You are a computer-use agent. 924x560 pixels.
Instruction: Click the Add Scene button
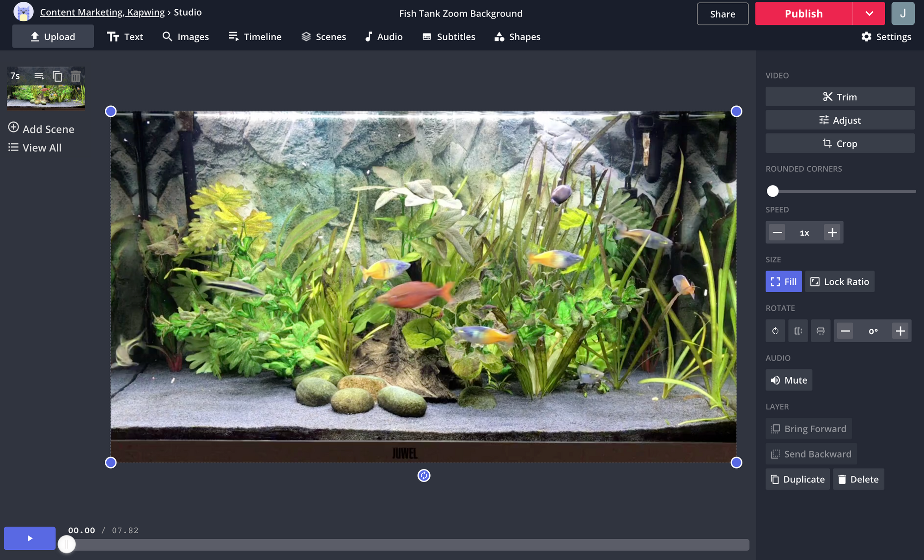(x=41, y=129)
